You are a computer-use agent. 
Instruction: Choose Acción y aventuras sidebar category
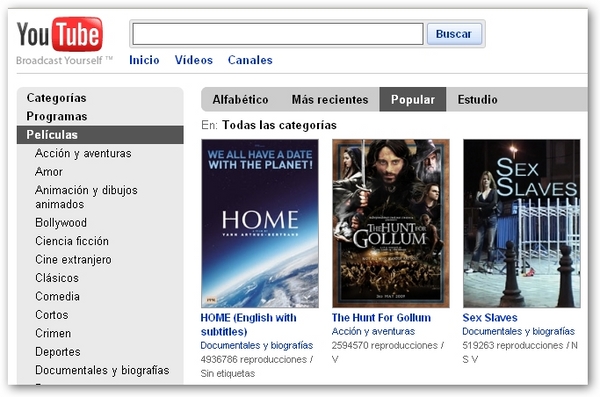coord(83,154)
